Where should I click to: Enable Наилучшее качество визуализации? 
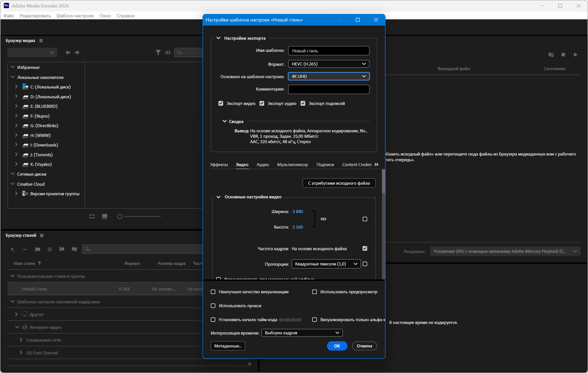tap(213, 292)
